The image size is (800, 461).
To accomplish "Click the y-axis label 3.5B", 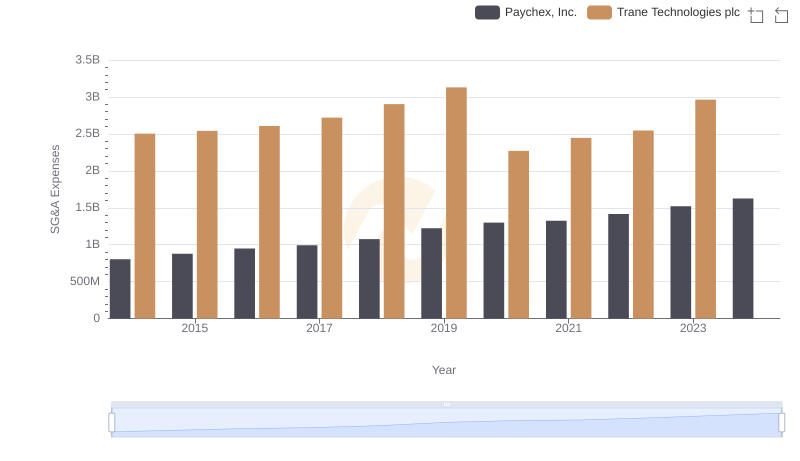I will tap(88, 60).
